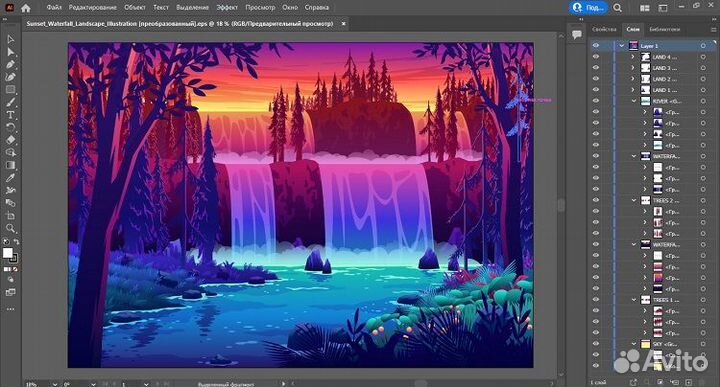Hide the RIVER group with its eye icon
Screen dimensions: 720x387
point(596,101)
